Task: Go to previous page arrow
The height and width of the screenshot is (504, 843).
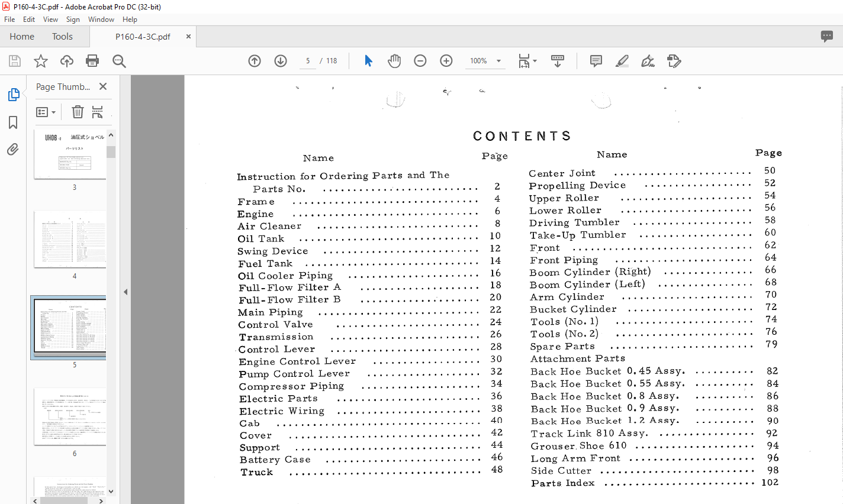Action: coord(255,61)
